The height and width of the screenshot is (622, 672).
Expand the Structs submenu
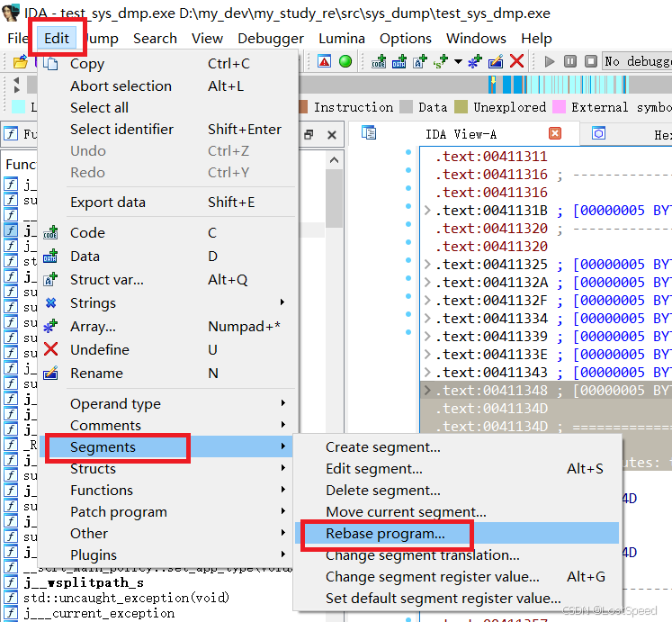(x=168, y=469)
